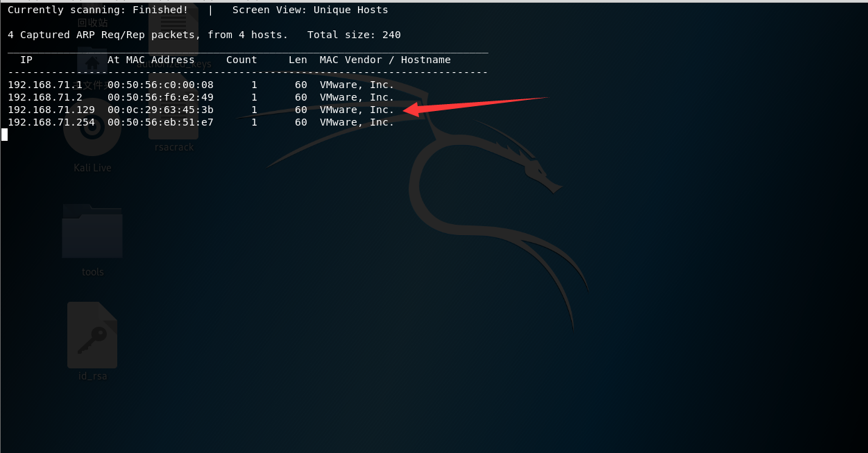
Task: Click the Kali Live desktop label
Action: pyautogui.click(x=92, y=168)
